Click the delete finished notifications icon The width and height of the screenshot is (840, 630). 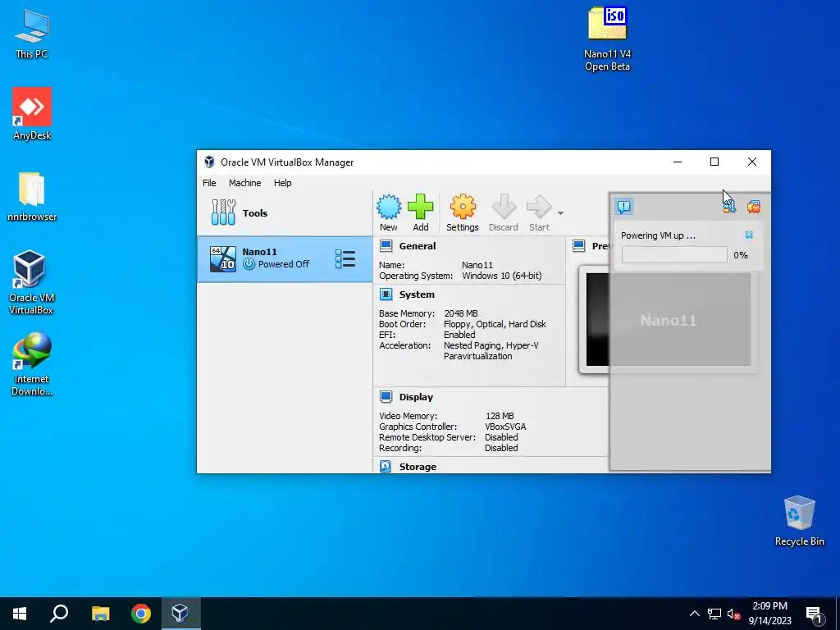[754, 207]
